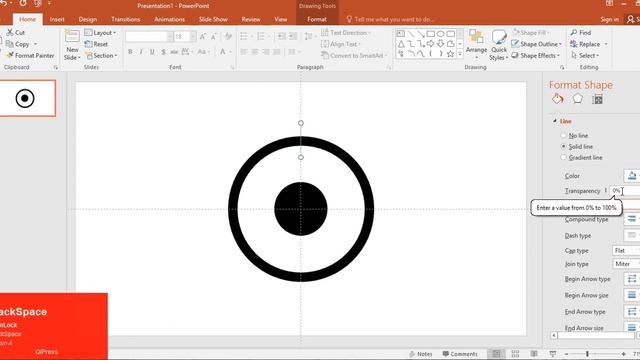
Task: Open the Size & Properties tab in Format Shape
Action: 597,99
